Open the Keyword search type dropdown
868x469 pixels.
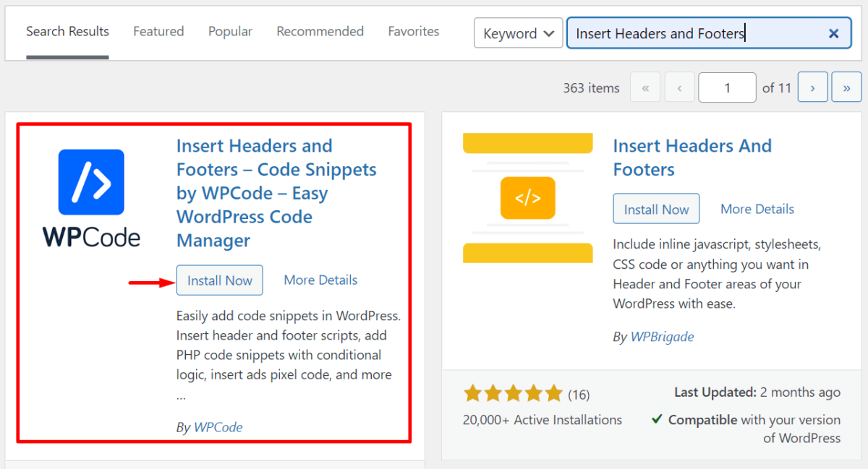pos(518,33)
